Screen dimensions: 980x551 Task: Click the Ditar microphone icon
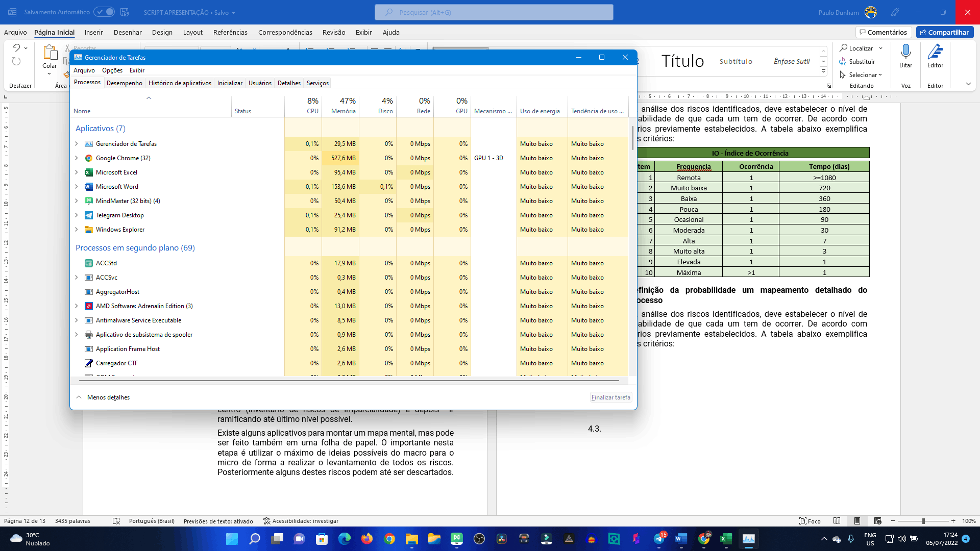tap(905, 52)
